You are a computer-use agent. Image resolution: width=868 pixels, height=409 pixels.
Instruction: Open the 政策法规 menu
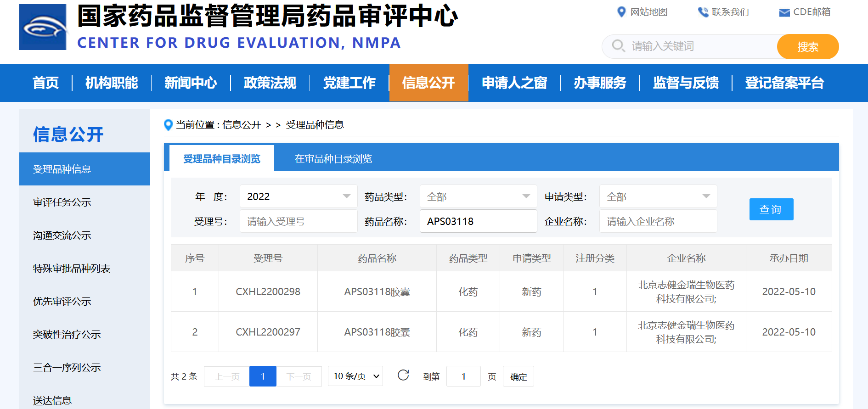click(x=270, y=83)
